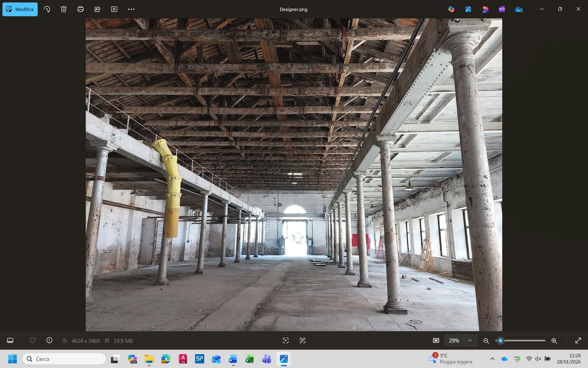Share the photo with the share icon
The width and height of the screenshot is (588, 368).
pos(97,9)
